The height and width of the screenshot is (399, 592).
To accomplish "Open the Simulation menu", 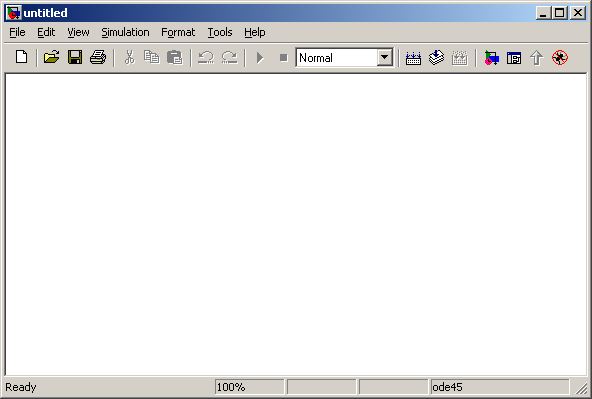I will coord(125,32).
